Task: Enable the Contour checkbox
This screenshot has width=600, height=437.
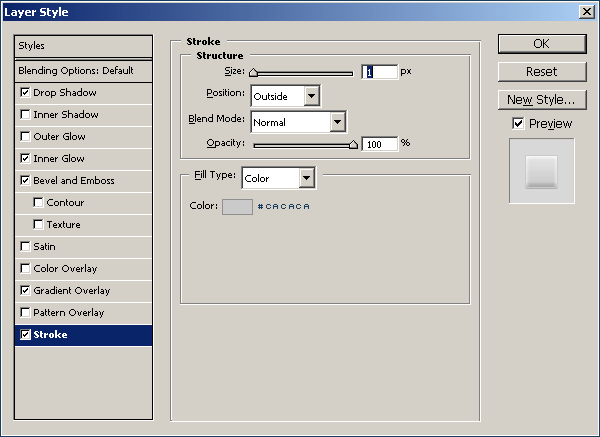Action: pyautogui.click(x=38, y=202)
